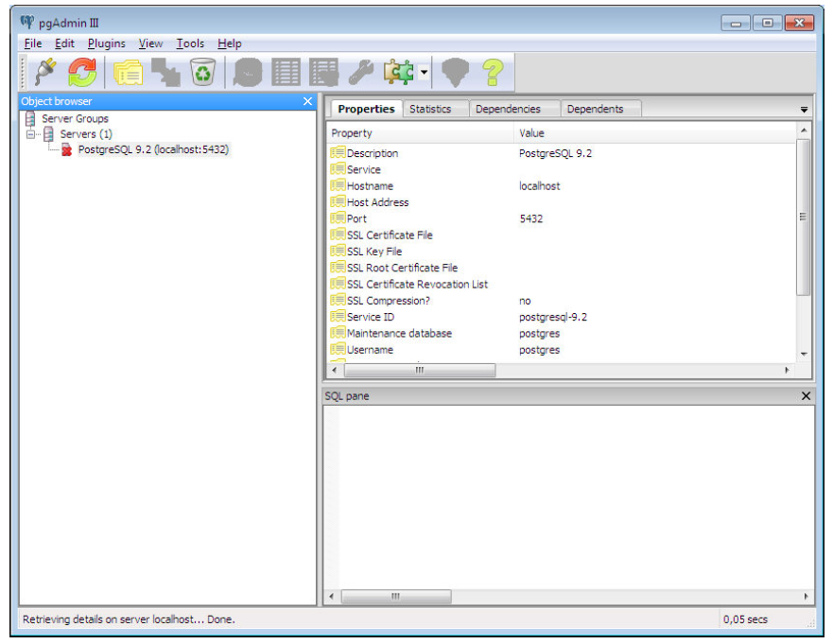The image size is (833, 644).
Task: Click the yellow question mark help icon
Action: pyautogui.click(x=493, y=72)
